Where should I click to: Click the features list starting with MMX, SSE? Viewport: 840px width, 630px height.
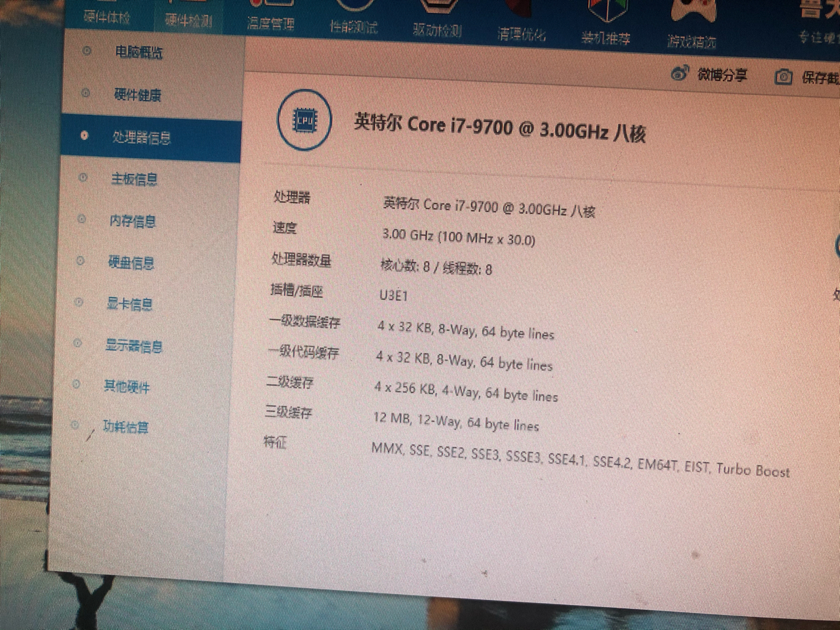point(581,461)
